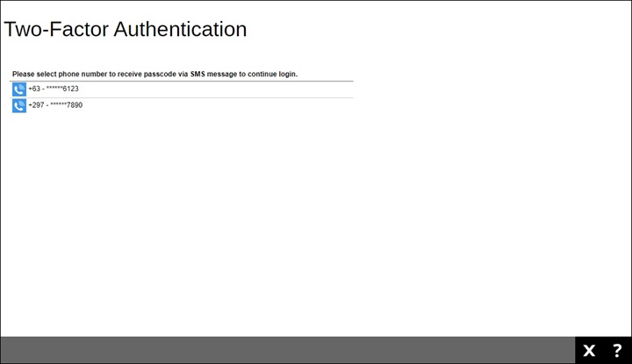Send passcode to the +63 country code number
The width and height of the screenshot is (632, 364).
(54, 89)
